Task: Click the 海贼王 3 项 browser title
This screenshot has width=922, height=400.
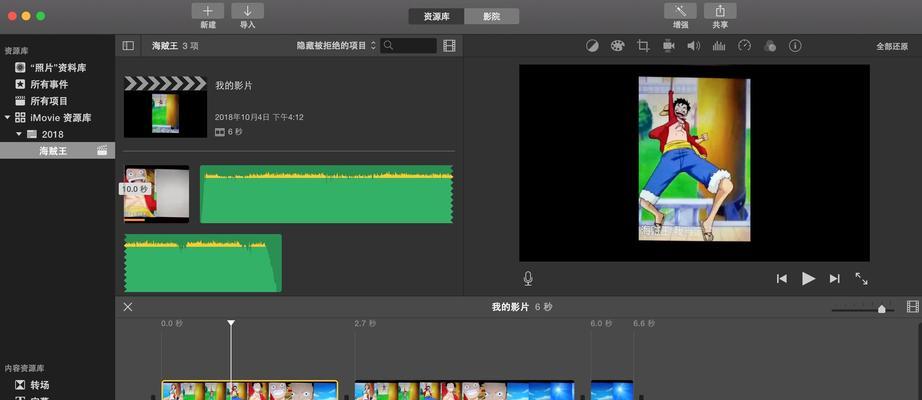Action: [x=175, y=46]
